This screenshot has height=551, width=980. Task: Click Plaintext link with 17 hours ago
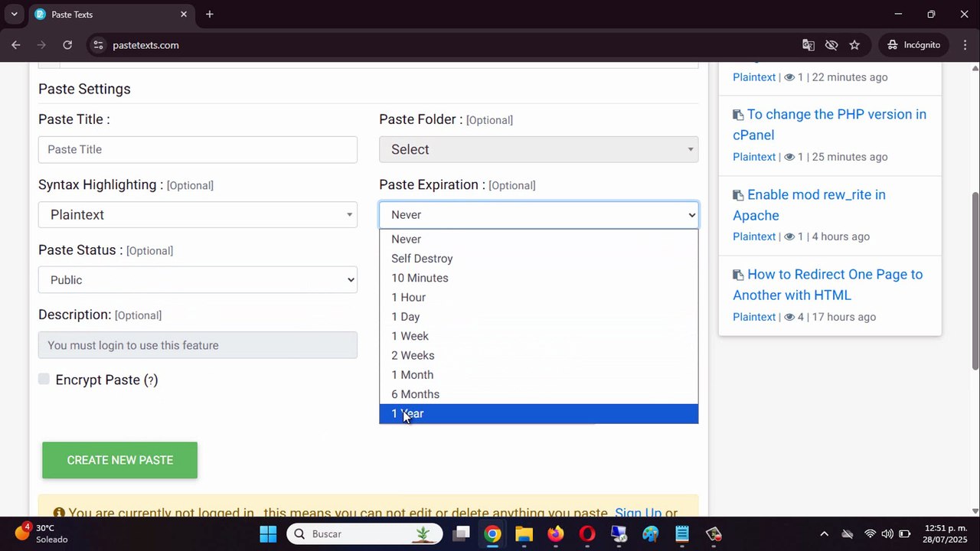(x=754, y=317)
